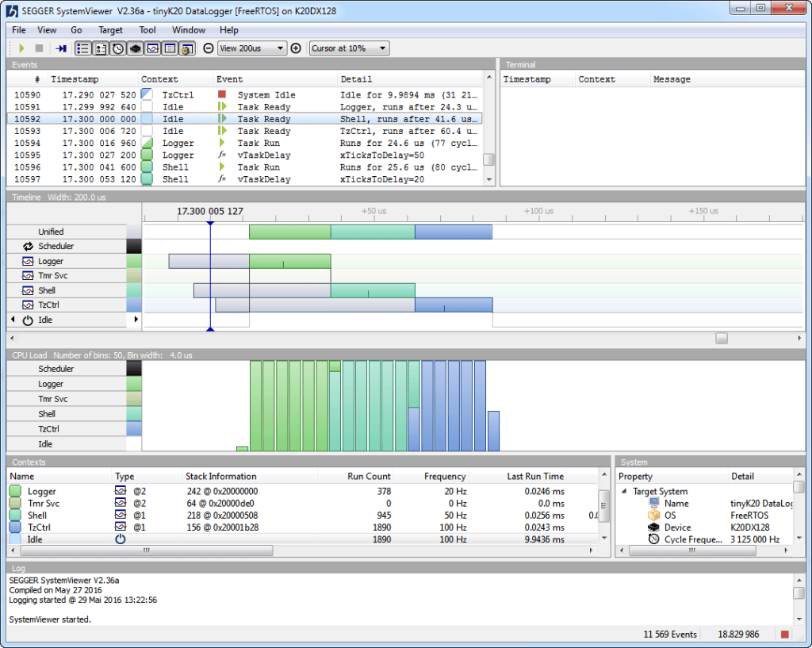
Task: Click Logger color swatch in Contexts
Action: (15, 491)
